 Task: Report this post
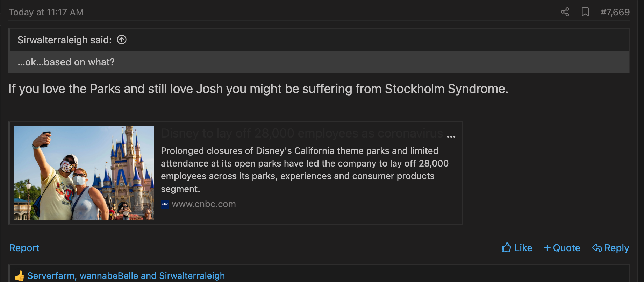pyautogui.click(x=24, y=248)
